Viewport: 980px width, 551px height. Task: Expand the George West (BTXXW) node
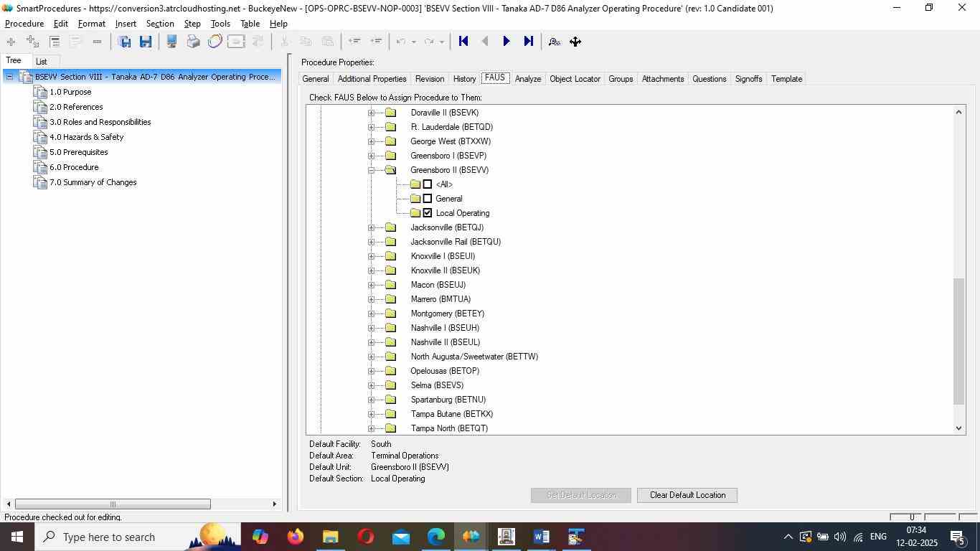pos(371,141)
